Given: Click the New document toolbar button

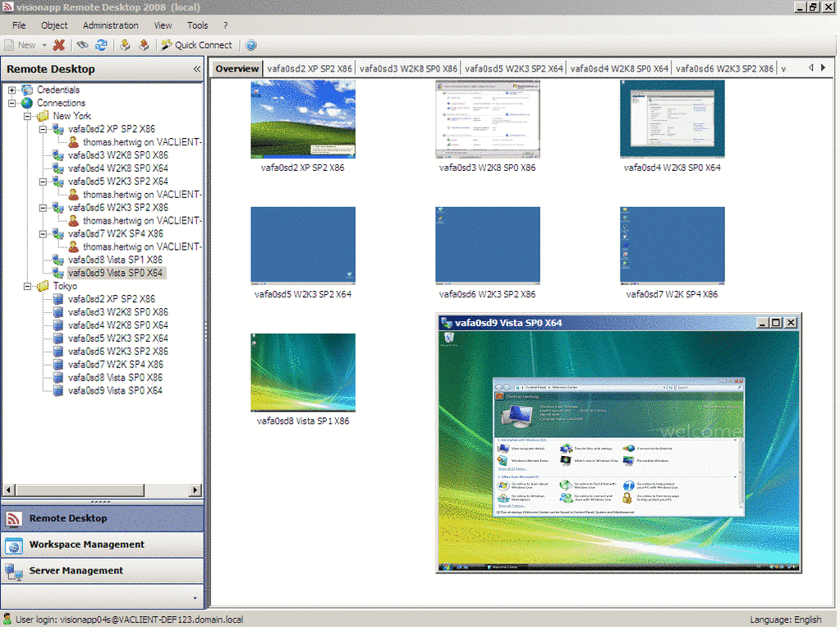Looking at the screenshot, I should [x=20, y=45].
